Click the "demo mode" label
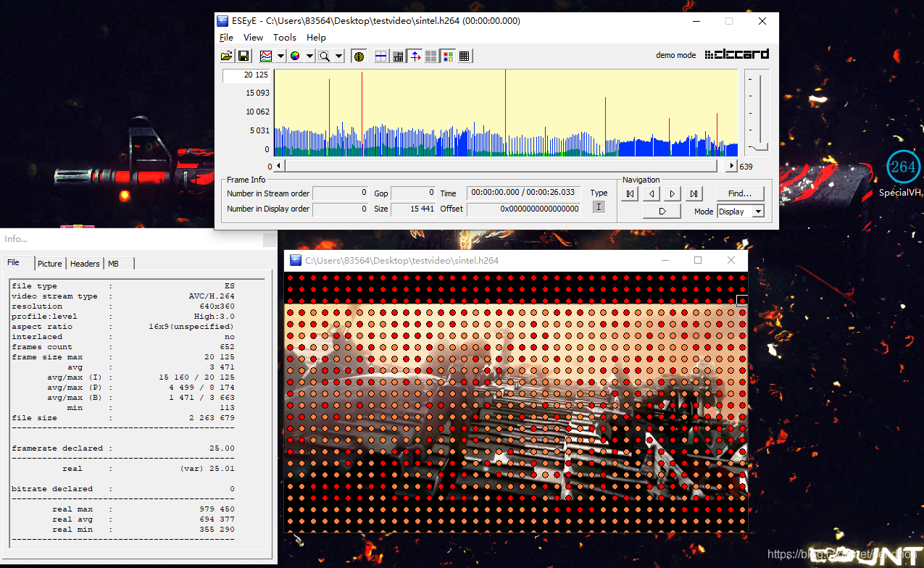Screen dimensions: 924x568 [675, 55]
